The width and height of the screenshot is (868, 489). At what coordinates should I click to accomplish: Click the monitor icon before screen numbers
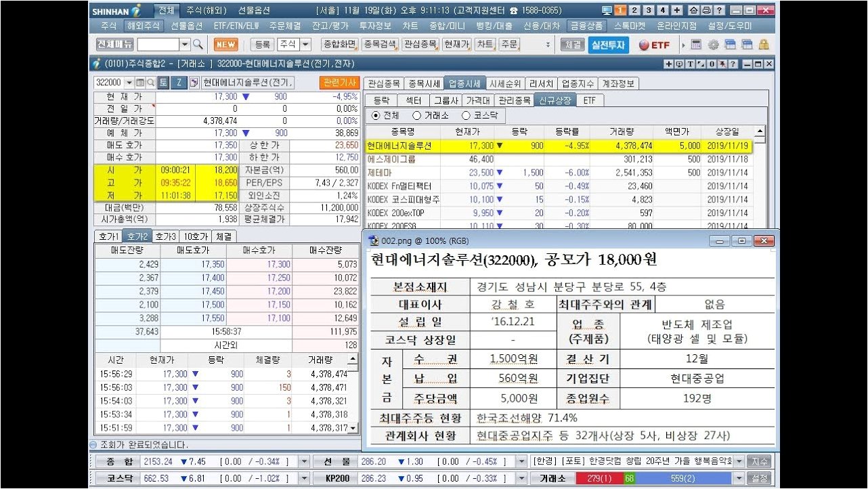click(x=607, y=10)
